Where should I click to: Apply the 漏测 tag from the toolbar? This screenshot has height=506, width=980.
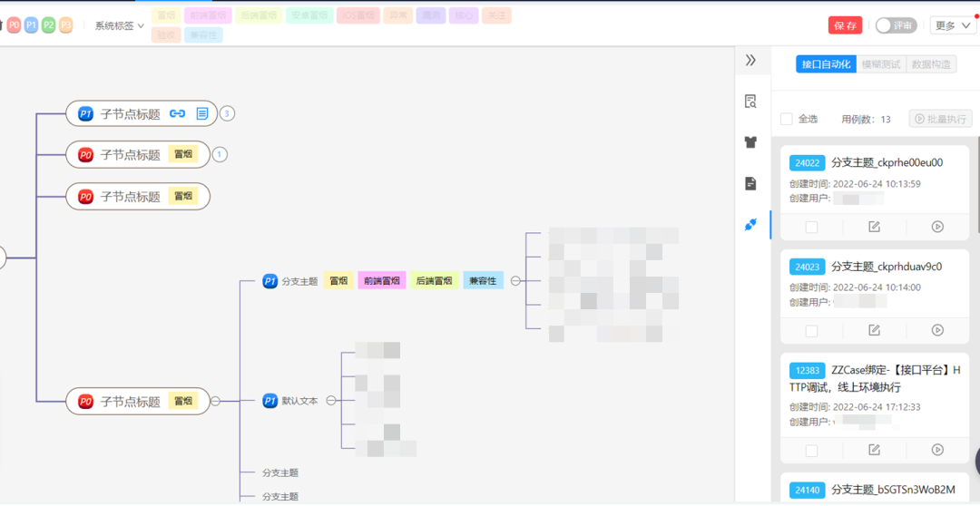[x=431, y=15]
